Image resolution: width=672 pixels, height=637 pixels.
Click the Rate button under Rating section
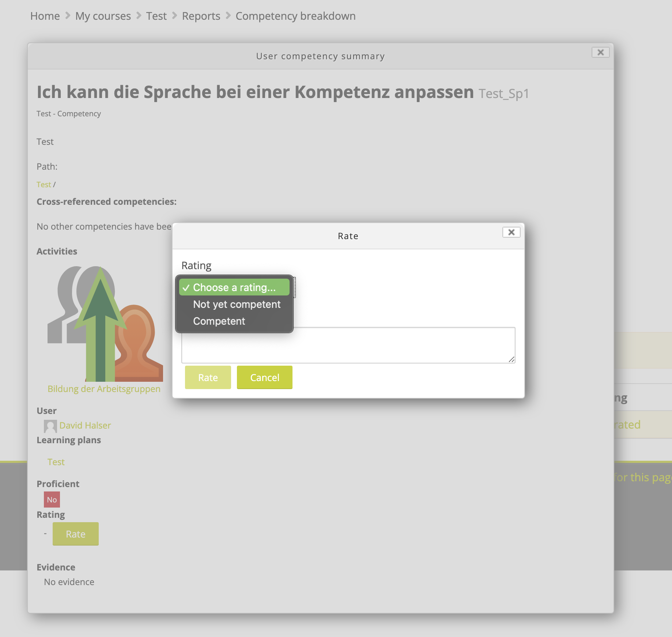(75, 534)
